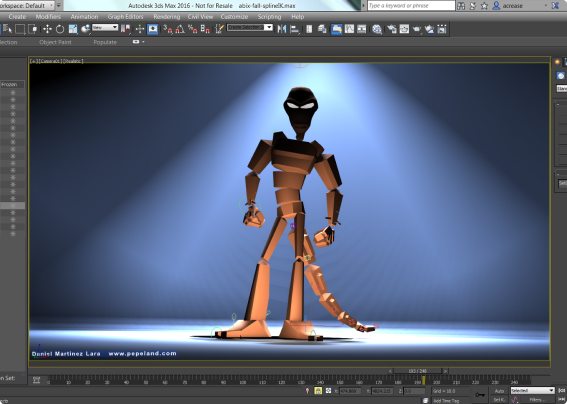567x404 pixels.
Task: Activate the Select and Uniform Scale tool
Action: coord(73,29)
